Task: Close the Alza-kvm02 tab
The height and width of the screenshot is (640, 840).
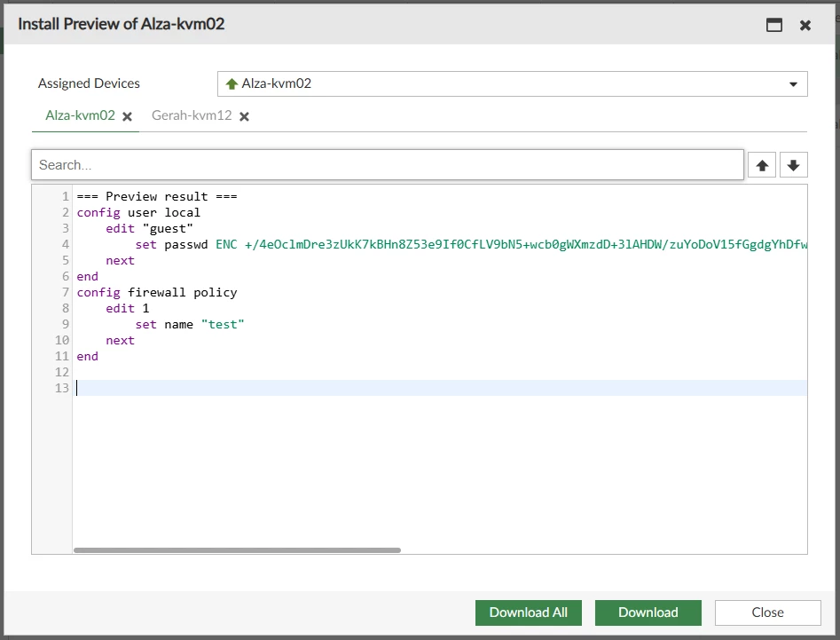Action: click(127, 116)
